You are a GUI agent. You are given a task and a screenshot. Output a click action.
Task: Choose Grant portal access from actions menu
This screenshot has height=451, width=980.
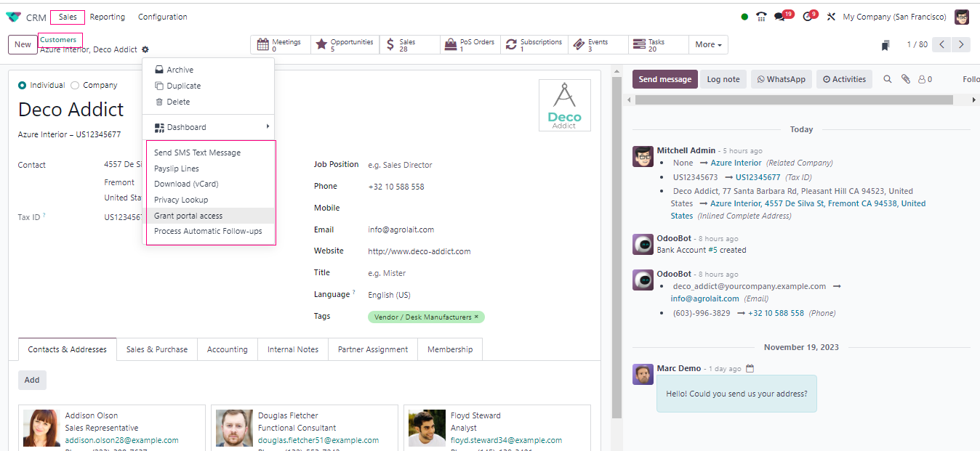[x=188, y=216]
